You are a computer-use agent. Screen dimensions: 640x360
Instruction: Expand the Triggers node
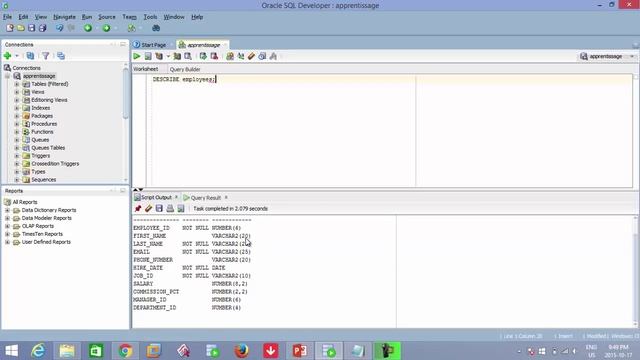[x=17, y=156]
